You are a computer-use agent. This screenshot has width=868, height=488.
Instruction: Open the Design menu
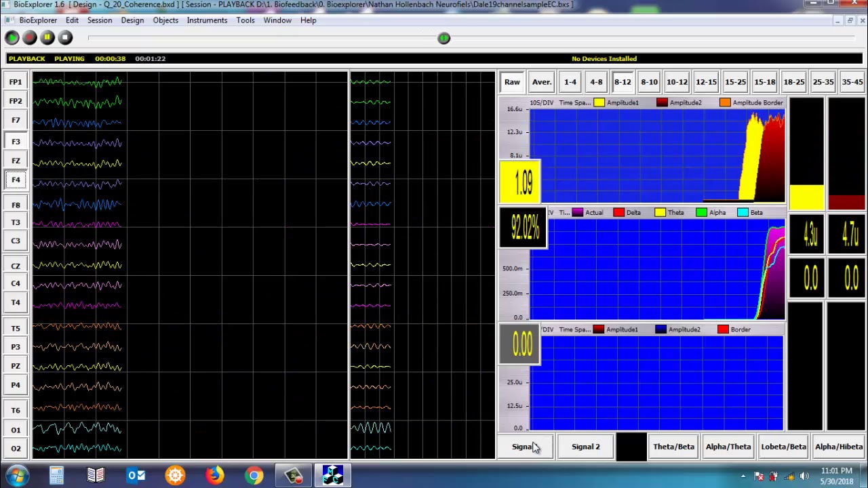tap(132, 20)
